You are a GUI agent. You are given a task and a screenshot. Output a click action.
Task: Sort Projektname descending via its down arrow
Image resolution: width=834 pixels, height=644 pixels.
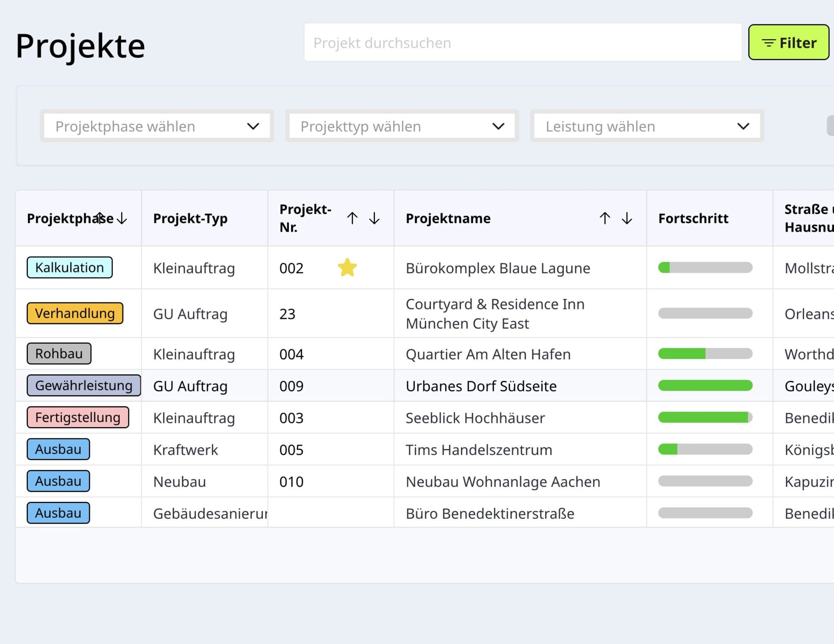coord(626,218)
